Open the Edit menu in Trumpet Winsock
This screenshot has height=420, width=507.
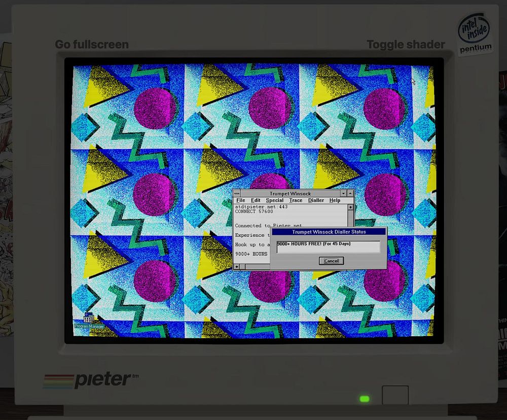pos(256,200)
